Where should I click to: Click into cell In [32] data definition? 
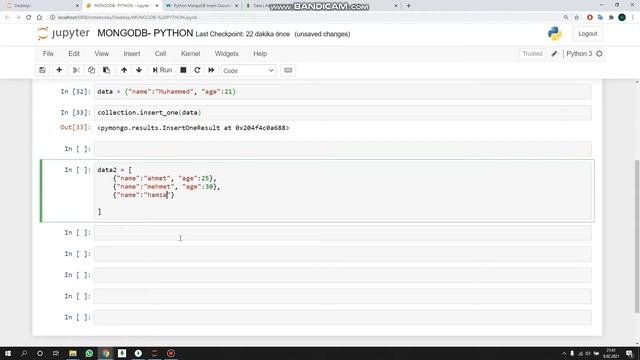point(342,92)
